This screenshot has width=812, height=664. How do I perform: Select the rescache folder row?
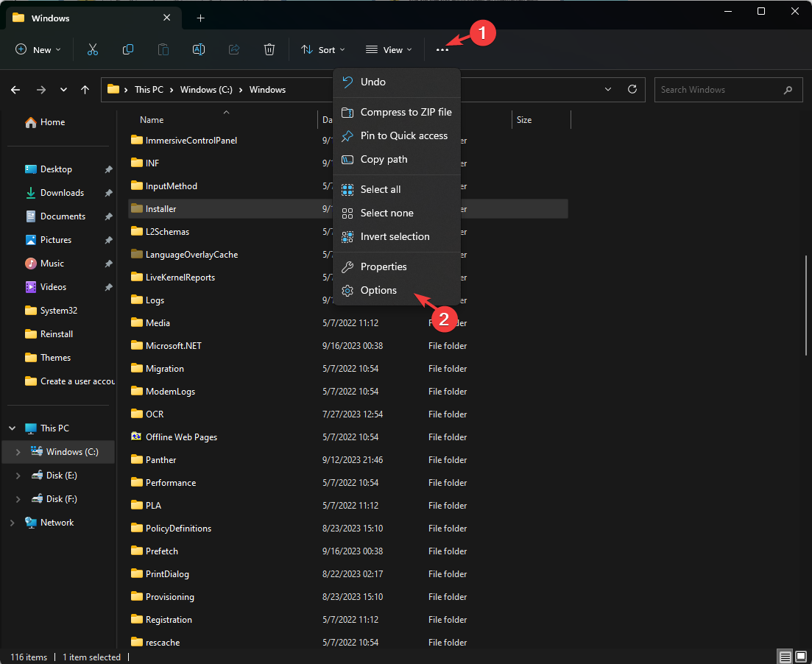pos(348,642)
